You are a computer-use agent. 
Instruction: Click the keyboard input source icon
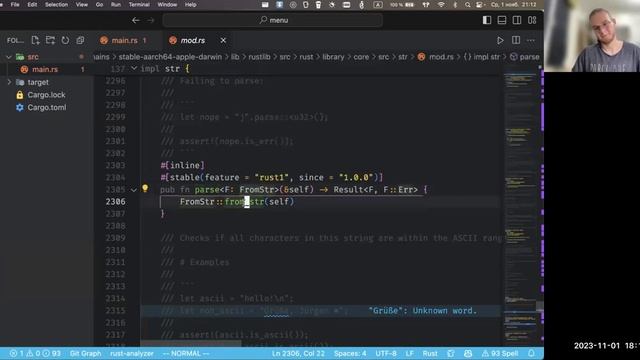(x=378, y=4)
